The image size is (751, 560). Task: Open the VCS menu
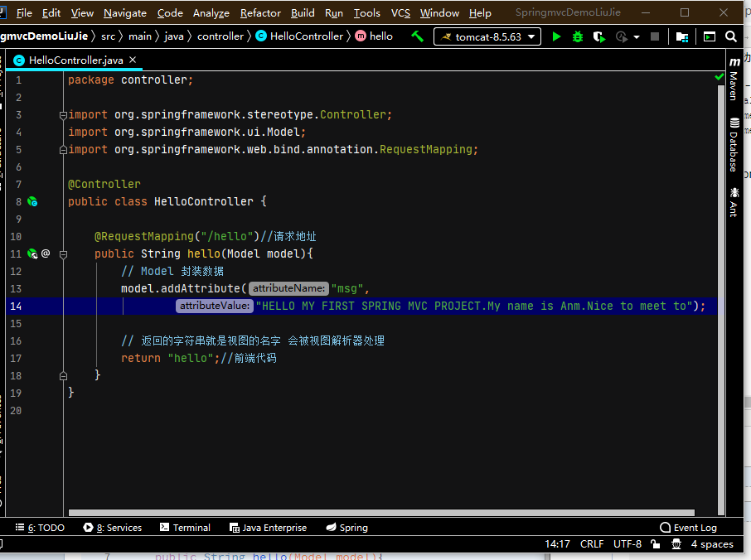[400, 13]
